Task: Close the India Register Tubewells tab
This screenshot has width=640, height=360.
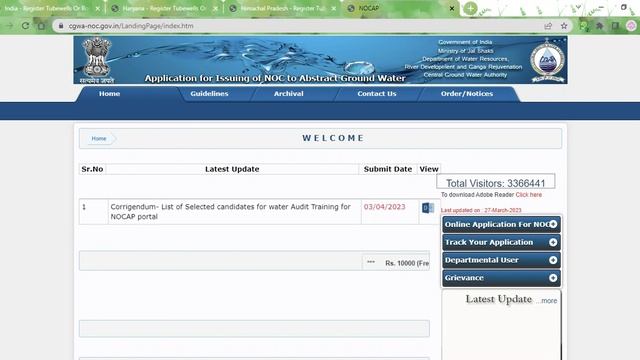Action: pyautogui.click(x=98, y=8)
